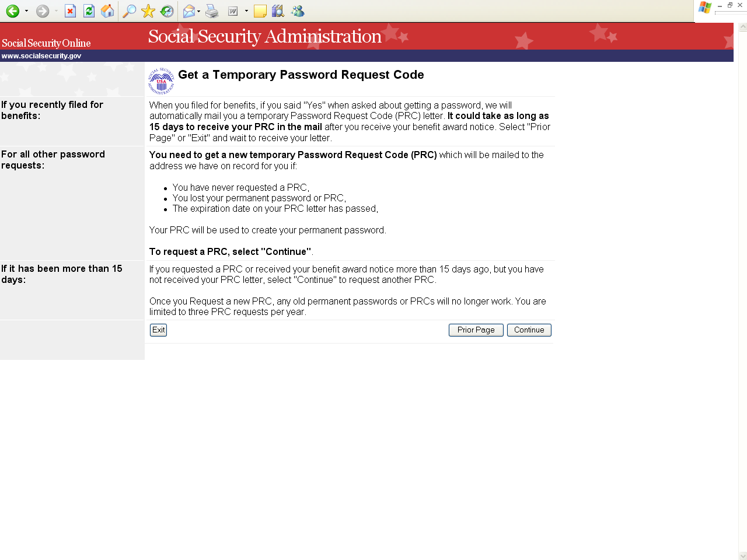Click the vertical scrollbar down arrow

click(743, 556)
